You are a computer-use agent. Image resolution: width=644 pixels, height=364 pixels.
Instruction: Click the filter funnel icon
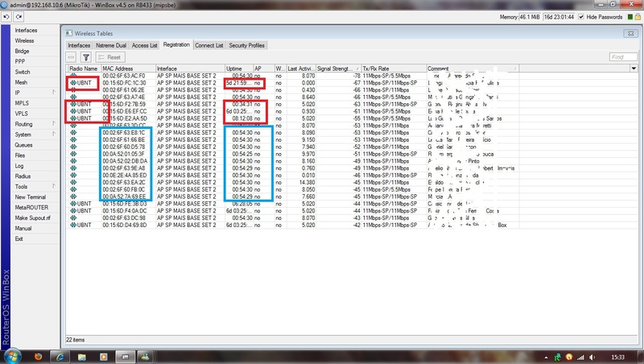click(86, 57)
